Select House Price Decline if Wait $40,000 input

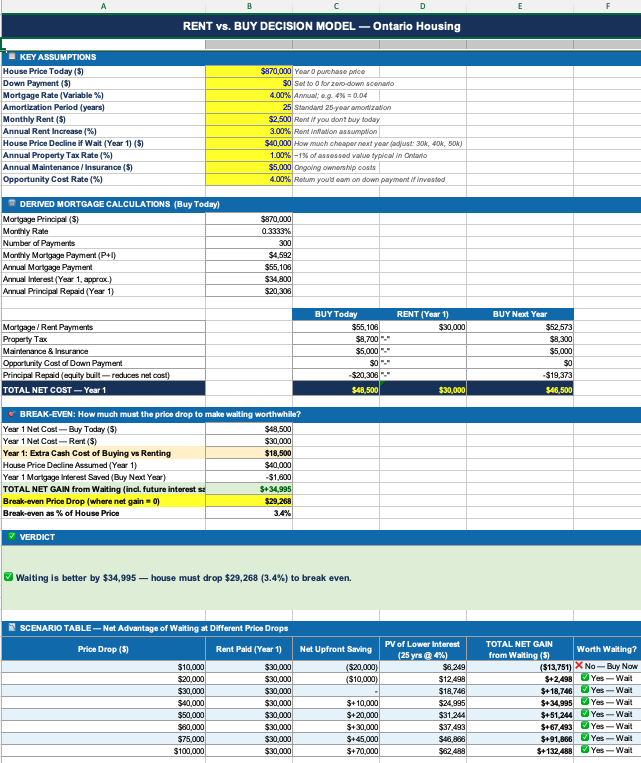point(249,144)
